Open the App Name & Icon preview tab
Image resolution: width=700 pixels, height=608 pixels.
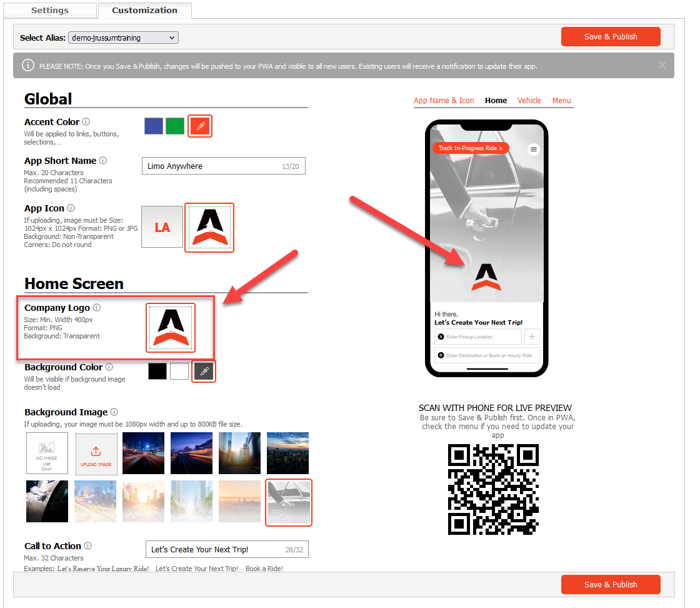444,101
